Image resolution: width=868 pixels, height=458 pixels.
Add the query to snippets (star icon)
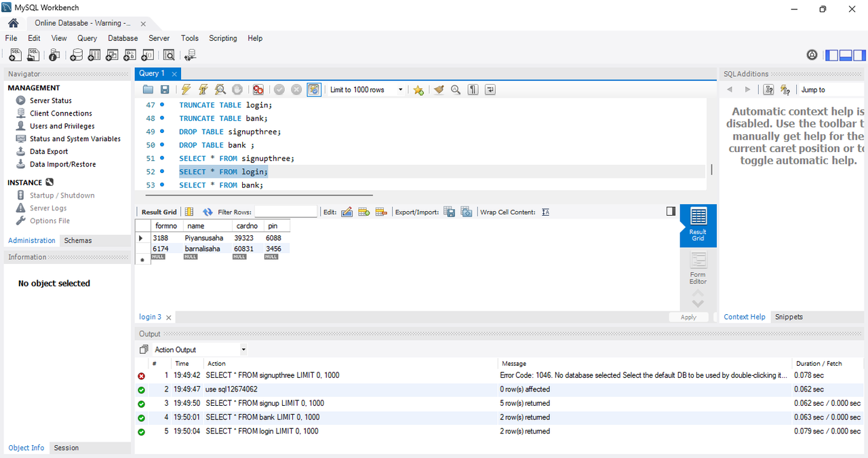point(418,90)
